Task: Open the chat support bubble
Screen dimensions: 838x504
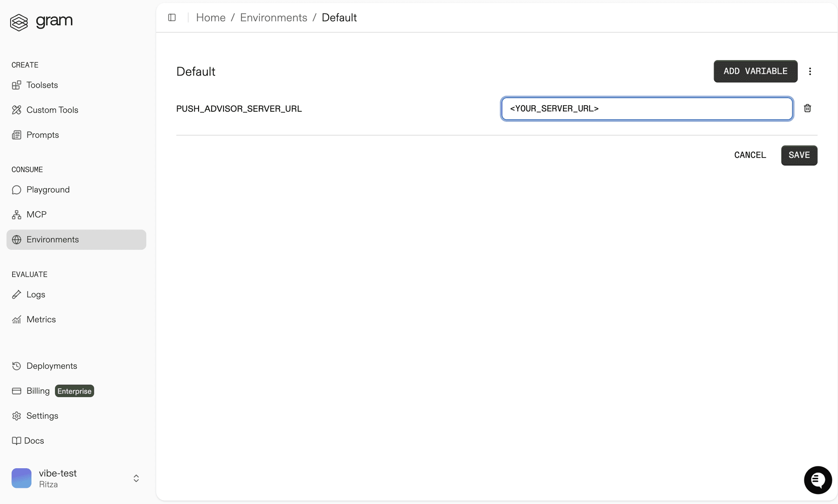Action: click(x=818, y=480)
